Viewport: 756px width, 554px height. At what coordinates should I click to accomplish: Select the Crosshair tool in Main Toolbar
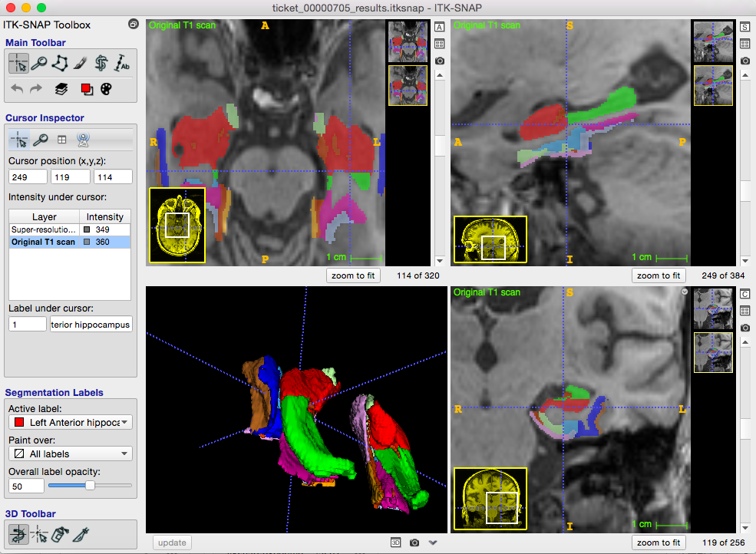click(x=18, y=63)
